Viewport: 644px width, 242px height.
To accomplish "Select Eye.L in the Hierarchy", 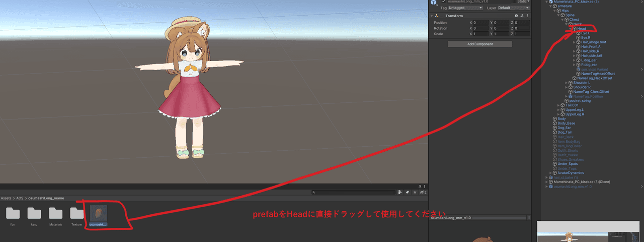I will pos(586,33).
